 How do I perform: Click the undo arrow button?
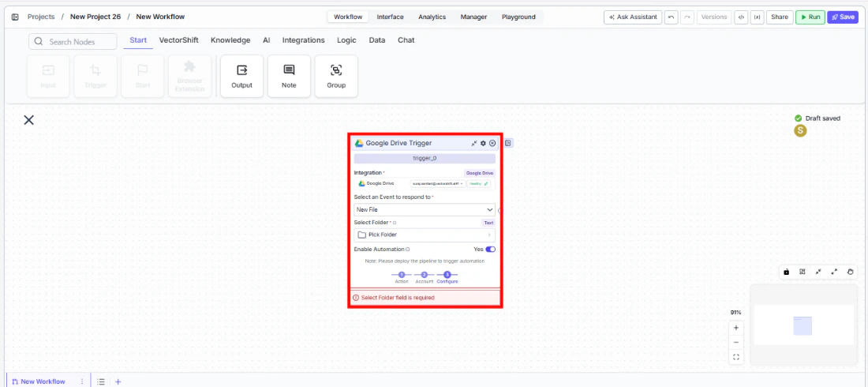click(671, 17)
